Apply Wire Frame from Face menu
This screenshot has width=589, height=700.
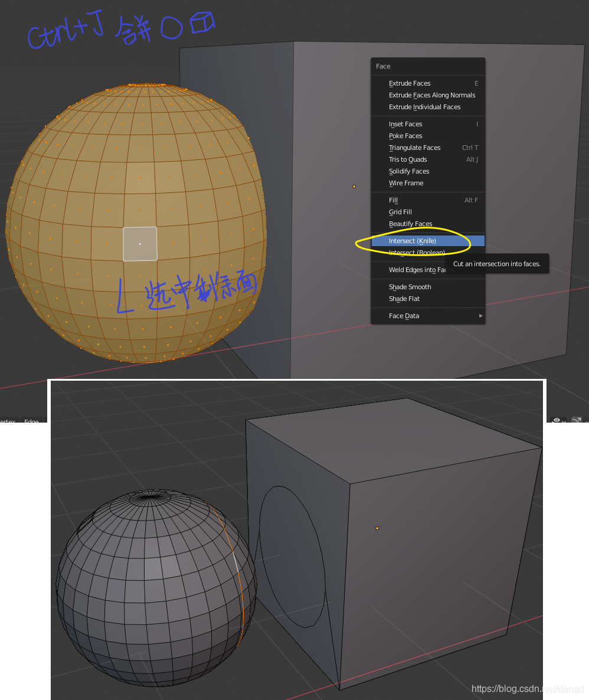point(428,183)
